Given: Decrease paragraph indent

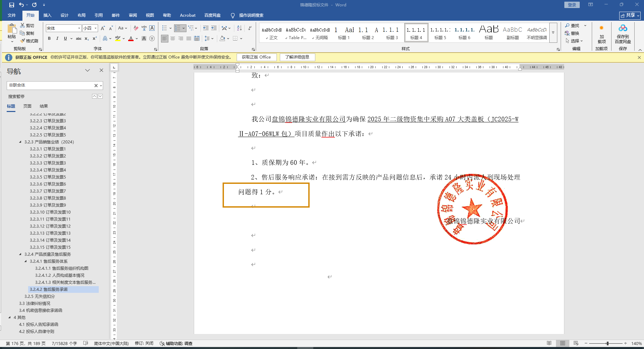Looking at the screenshot, I should click(x=206, y=28).
